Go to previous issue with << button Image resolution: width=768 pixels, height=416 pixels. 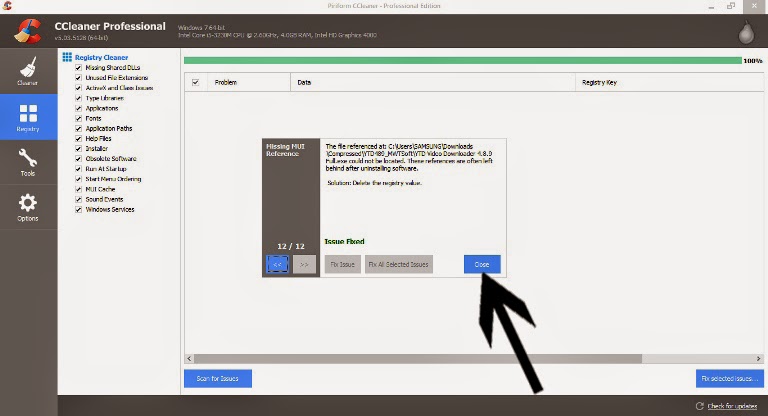(x=277, y=264)
